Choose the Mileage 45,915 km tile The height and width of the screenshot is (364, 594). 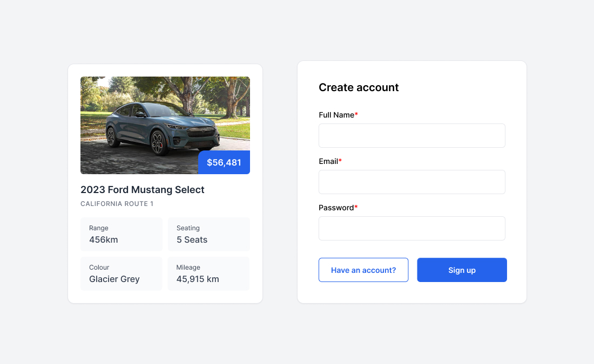209,273
